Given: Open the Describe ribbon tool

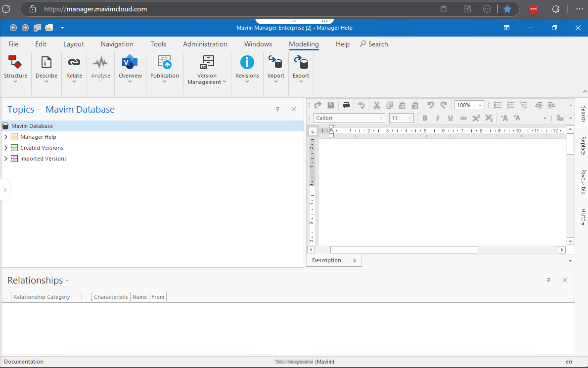Looking at the screenshot, I should [46, 68].
